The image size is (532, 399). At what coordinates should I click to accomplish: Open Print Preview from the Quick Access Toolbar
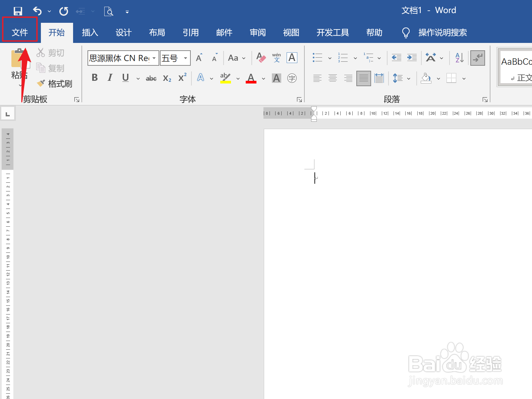pos(109,11)
